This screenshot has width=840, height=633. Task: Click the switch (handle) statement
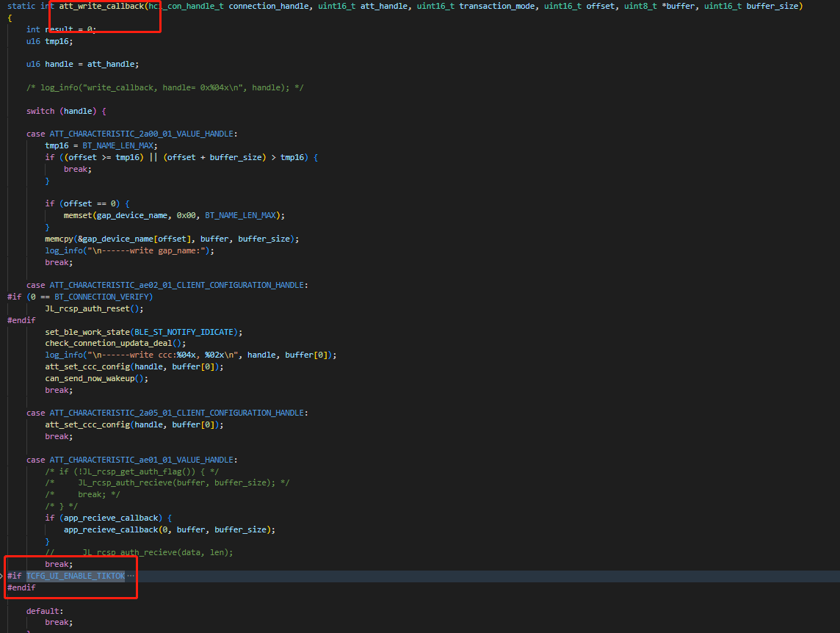[66, 112]
